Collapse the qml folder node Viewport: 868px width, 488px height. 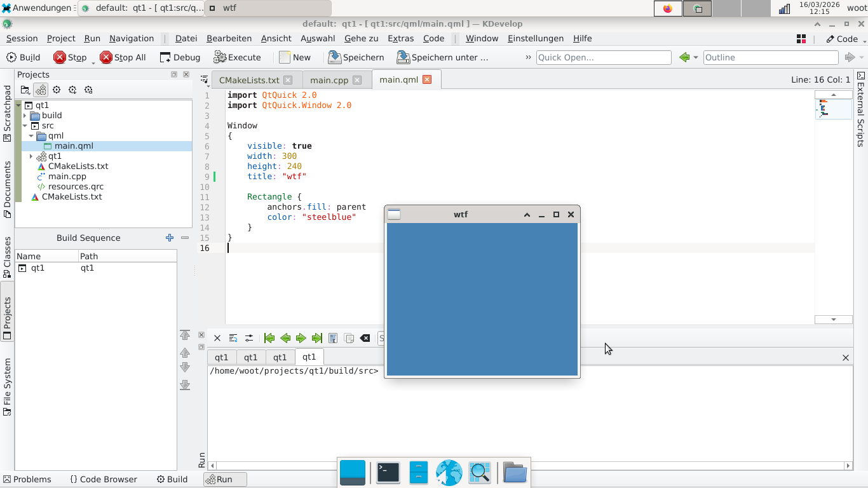point(31,136)
